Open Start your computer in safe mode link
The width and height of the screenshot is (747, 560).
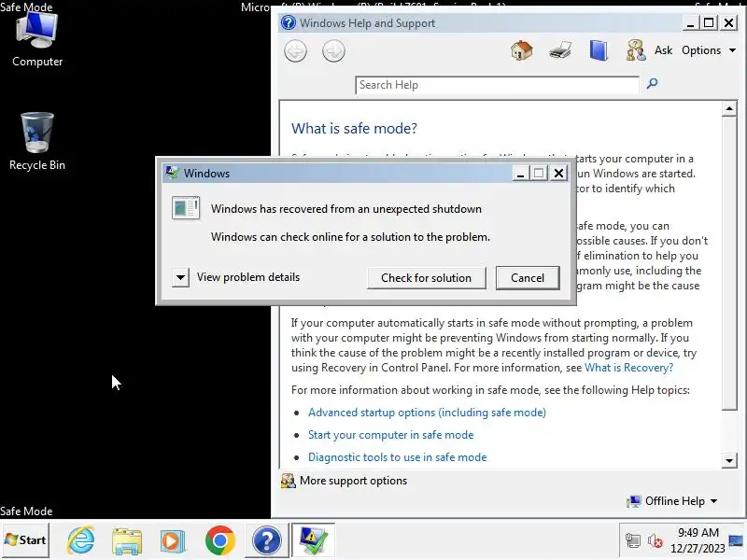pos(390,435)
